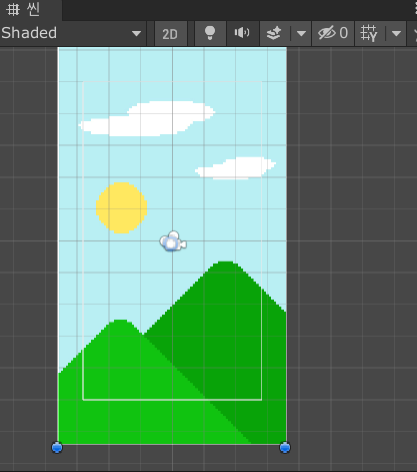Toggle scene lighting with the lightbulb icon

point(210,33)
